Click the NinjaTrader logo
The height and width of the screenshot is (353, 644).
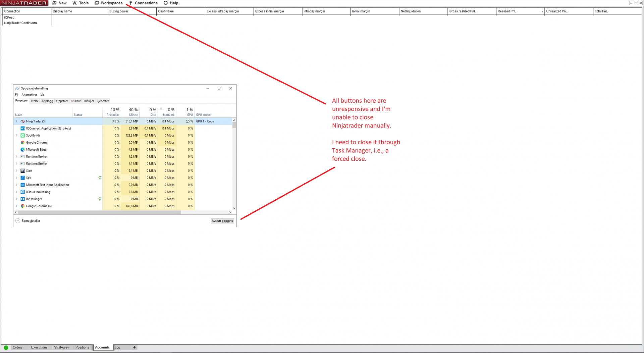coord(24,3)
